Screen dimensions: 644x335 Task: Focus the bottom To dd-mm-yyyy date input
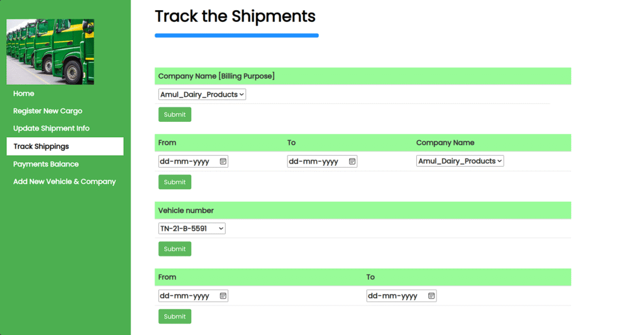click(401, 295)
